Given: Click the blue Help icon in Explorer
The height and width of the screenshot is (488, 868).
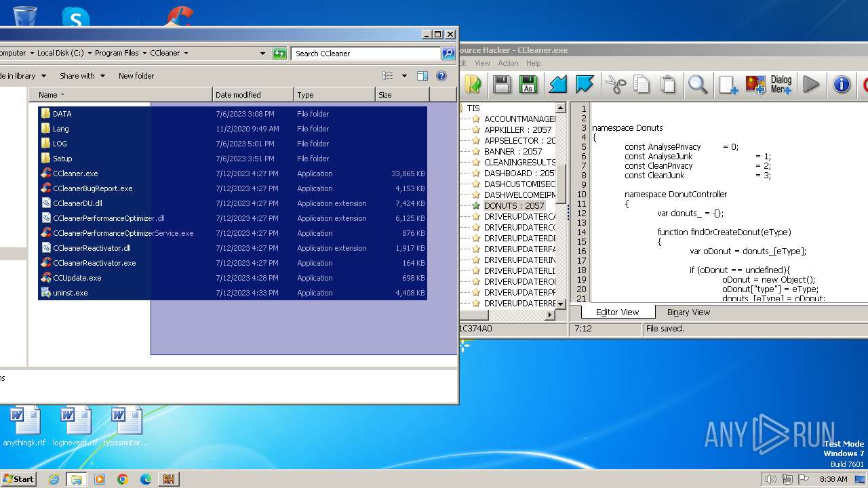Looking at the screenshot, I should 441,76.
